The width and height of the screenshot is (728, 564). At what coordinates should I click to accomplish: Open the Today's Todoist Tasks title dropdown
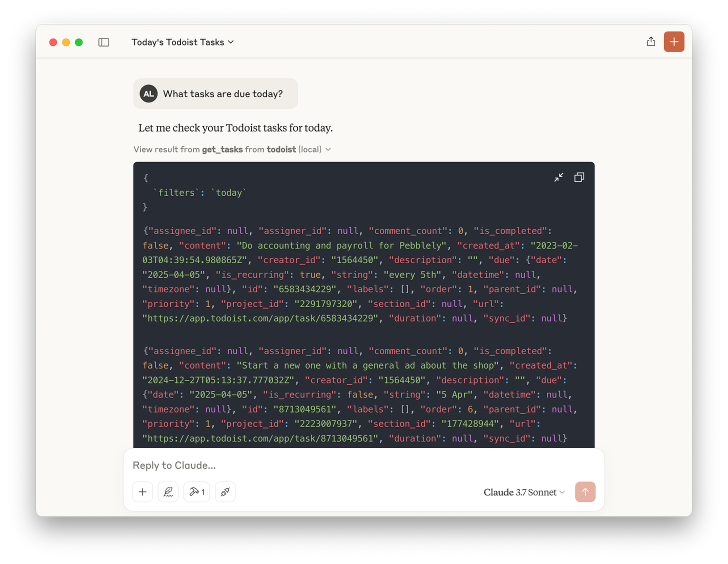[x=182, y=42]
